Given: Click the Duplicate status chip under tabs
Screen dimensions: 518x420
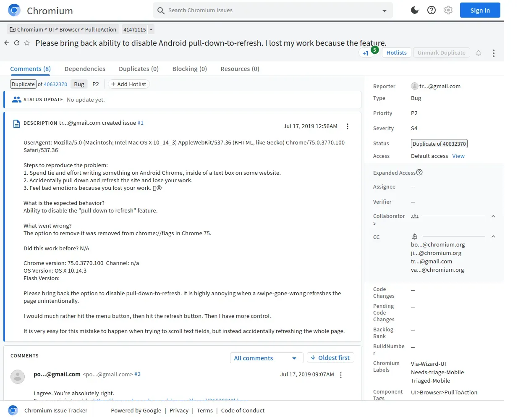Looking at the screenshot, I should (24, 84).
